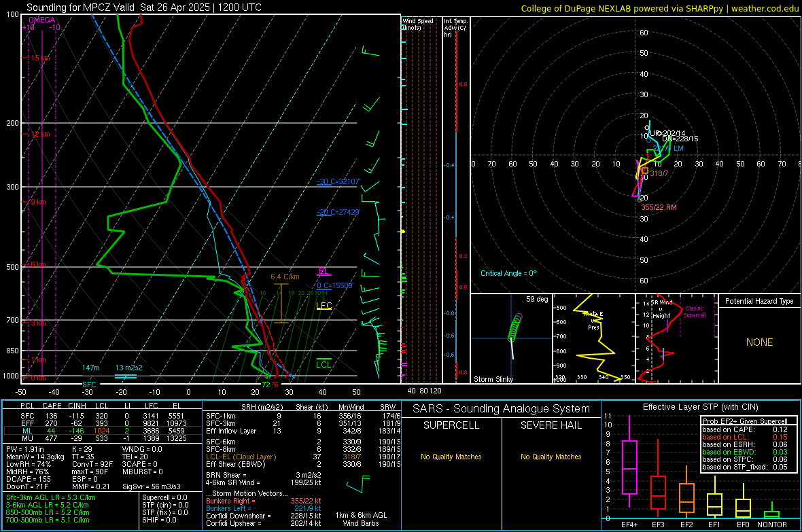Image resolution: width=802 pixels, height=532 pixels.
Task: Click the sounding title for MPCZ
Action: pyautogui.click(x=143, y=7)
